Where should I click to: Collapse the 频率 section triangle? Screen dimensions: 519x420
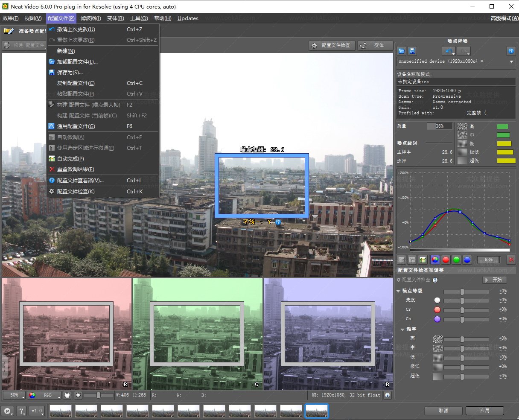[402, 330]
